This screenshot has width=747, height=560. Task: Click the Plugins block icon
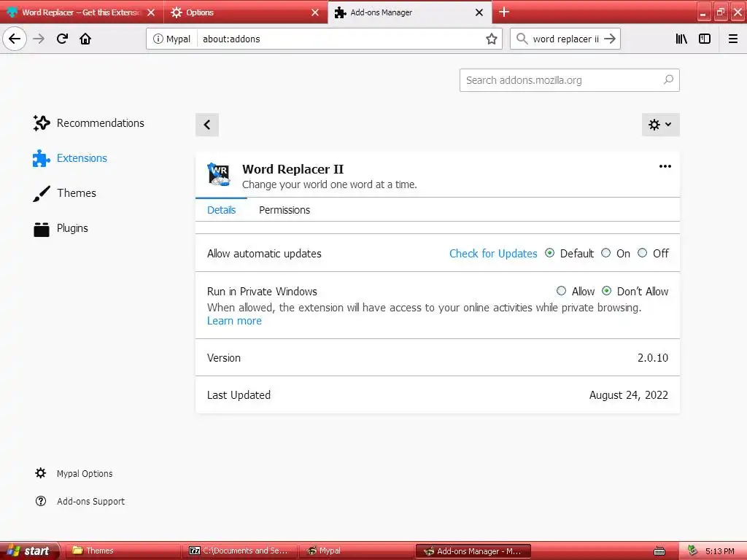coord(42,228)
